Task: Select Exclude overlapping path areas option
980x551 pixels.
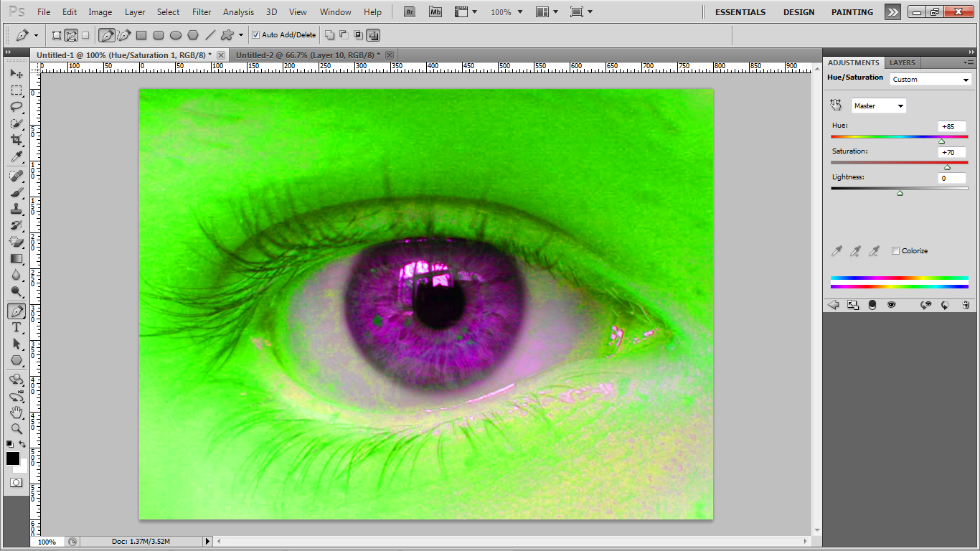Action: coord(373,34)
